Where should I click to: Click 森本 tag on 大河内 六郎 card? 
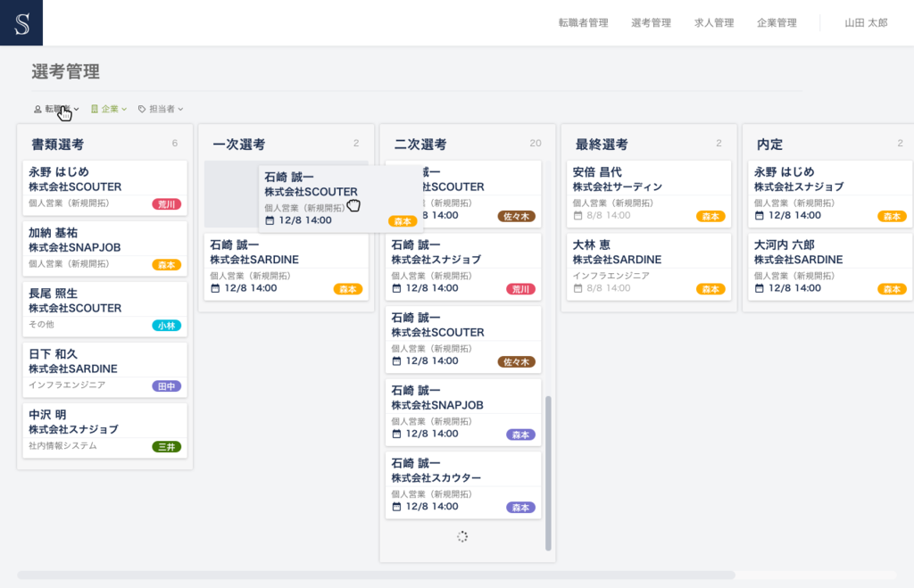pos(892,289)
